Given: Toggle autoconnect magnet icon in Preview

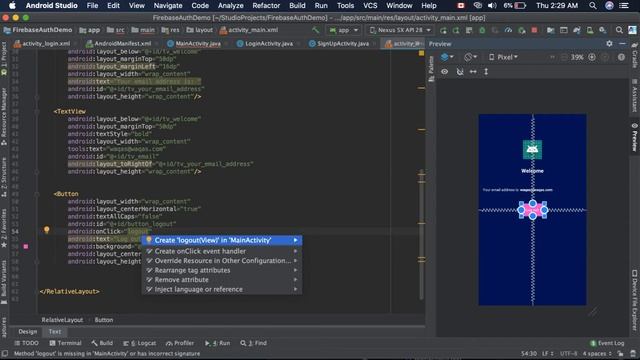Looking at the screenshot, I should (460, 71).
